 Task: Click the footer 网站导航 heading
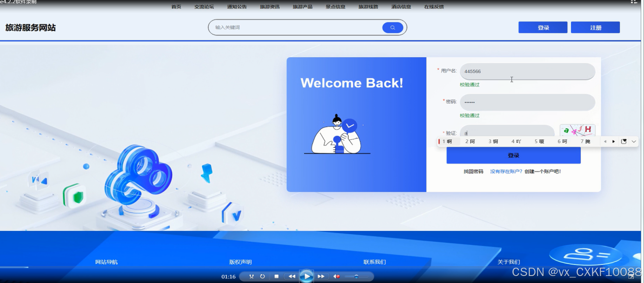pos(106,262)
